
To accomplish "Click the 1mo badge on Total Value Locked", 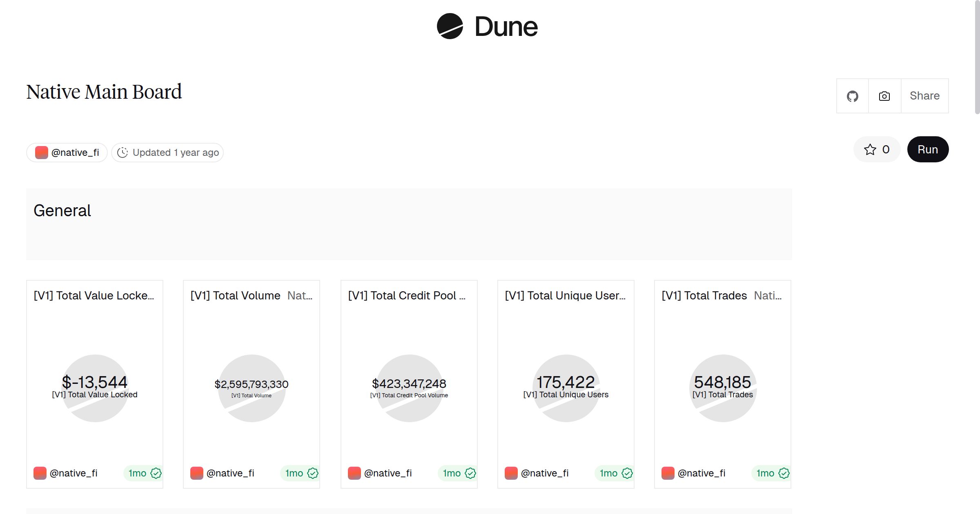I will click(x=137, y=473).
